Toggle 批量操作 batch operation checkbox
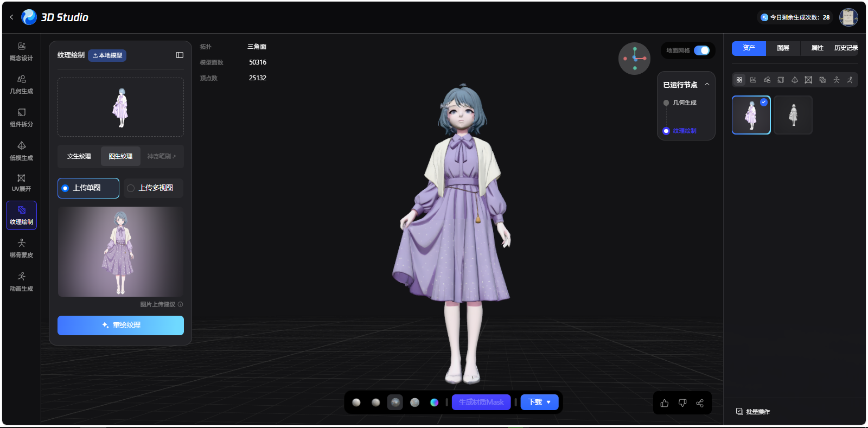This screenshot has height=428, width=868. point(739,412)
